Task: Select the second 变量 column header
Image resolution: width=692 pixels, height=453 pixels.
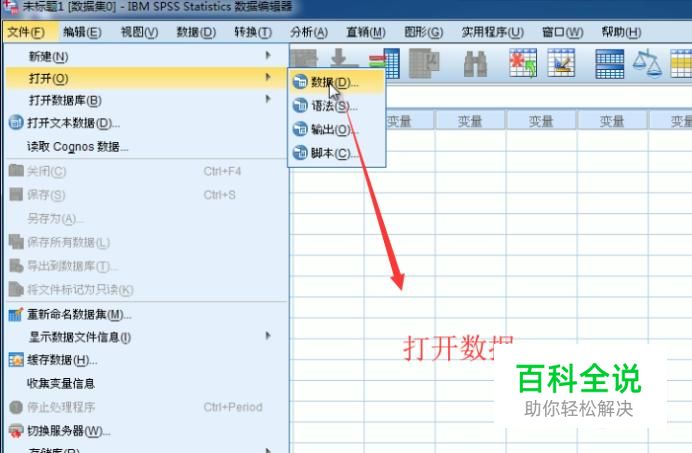Action: point(470,121)
